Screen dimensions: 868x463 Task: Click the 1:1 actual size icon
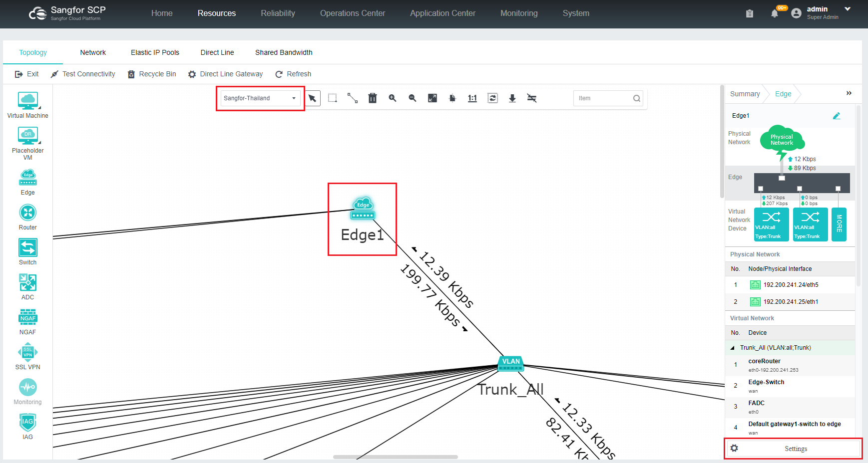(x=472, y=98)
